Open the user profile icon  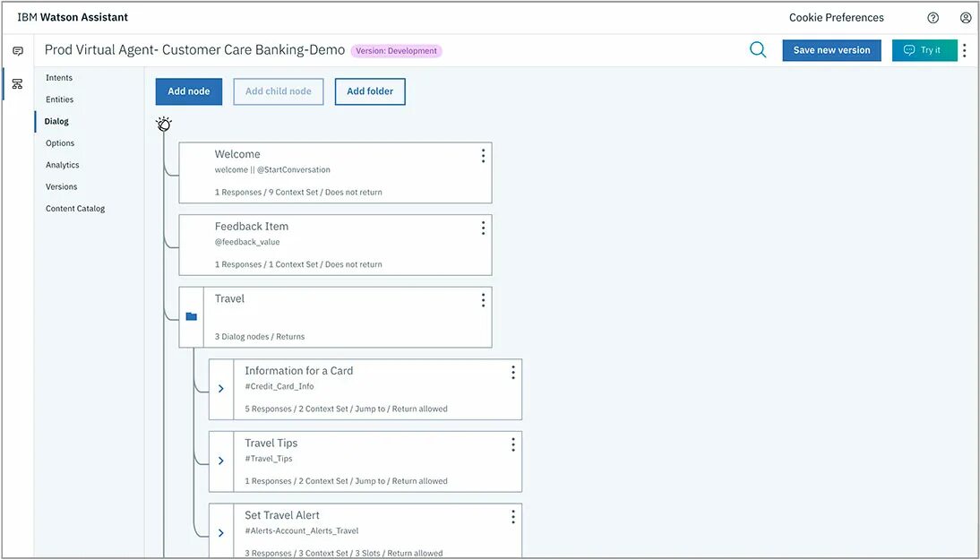[x=966, y=18]
